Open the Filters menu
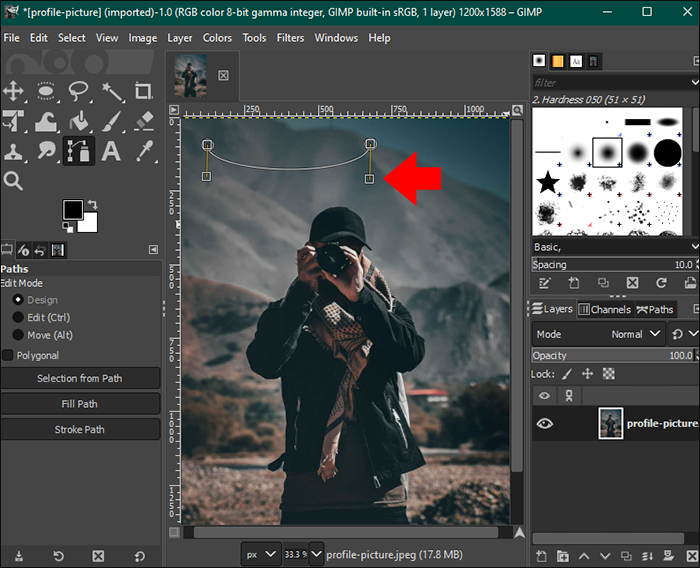The width and height of the screenshot is (700, 568). click(x=290, y=38)
